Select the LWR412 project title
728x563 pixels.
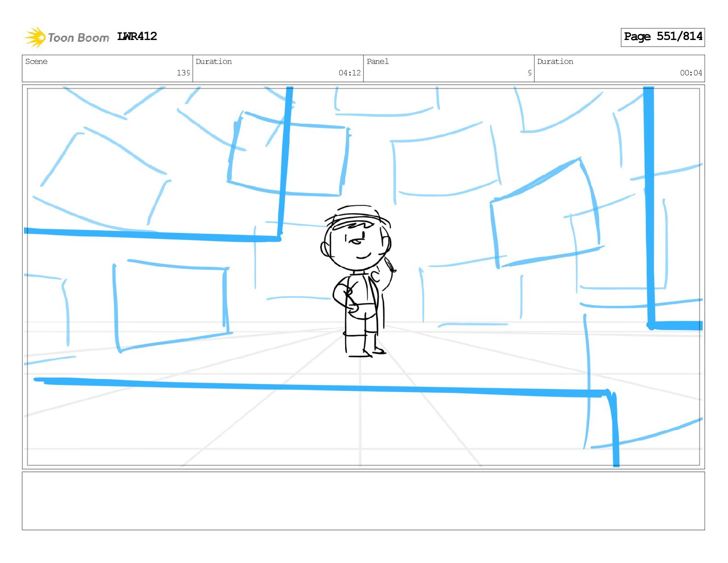coord(137,36)
